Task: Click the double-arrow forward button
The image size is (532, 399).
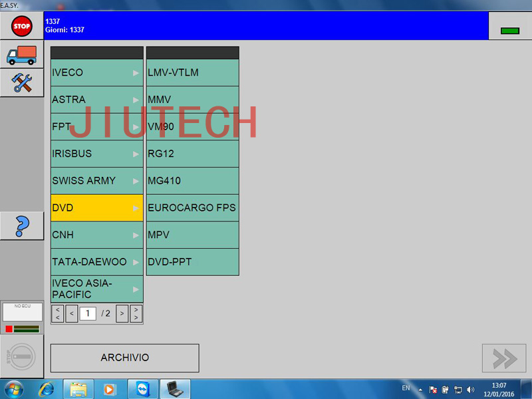Action: 504,358
